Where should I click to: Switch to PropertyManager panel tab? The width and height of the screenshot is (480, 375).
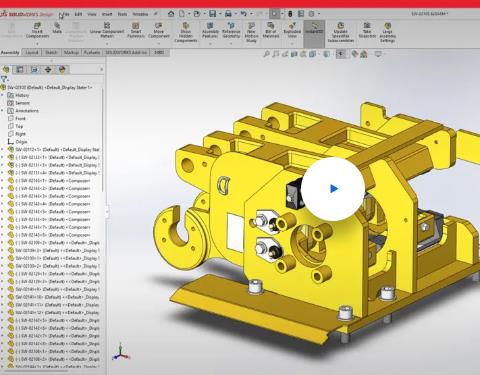pos(20,69)
